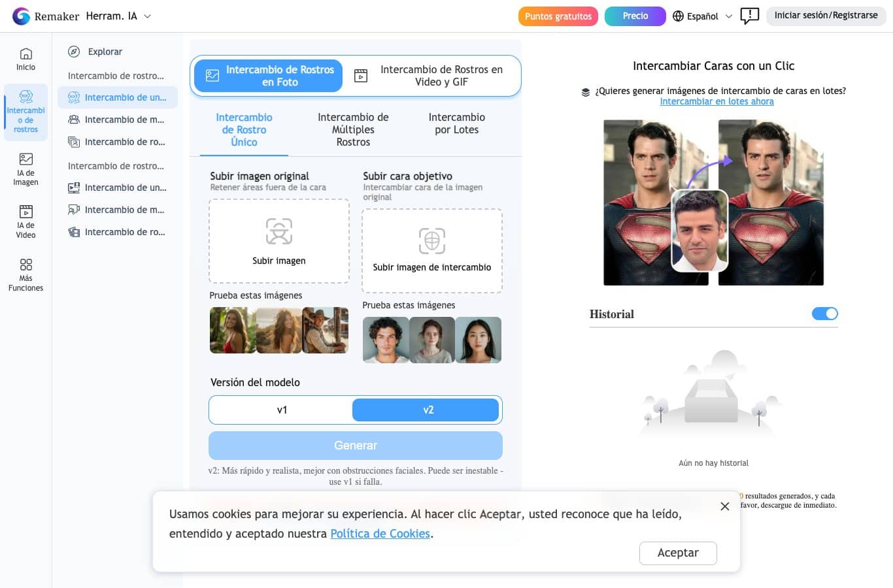Click the target face icon in Subir imagen de intercambio
This screenshot has width=893, height=588.
[x=432, y=241]
